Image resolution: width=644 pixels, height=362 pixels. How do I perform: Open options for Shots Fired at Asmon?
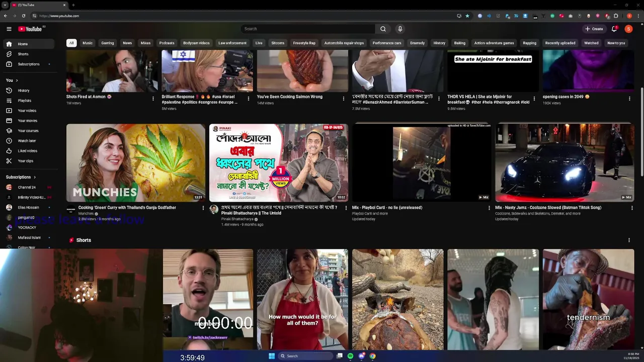153,99
